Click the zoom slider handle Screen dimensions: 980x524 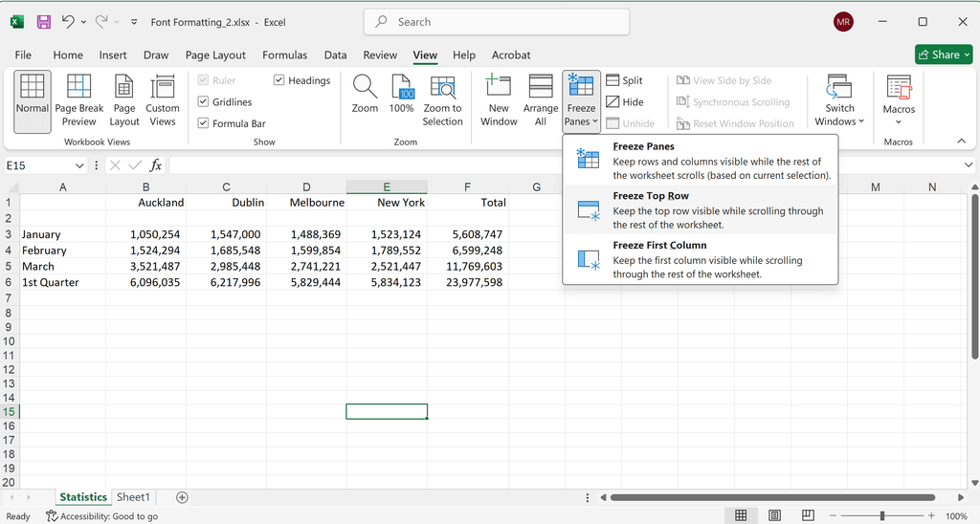(x=881, y=516)
